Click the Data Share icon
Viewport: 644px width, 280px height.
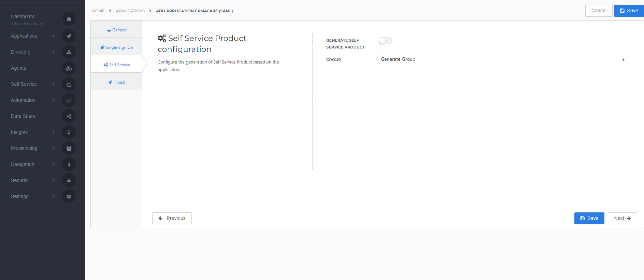[x=69, y=116]
